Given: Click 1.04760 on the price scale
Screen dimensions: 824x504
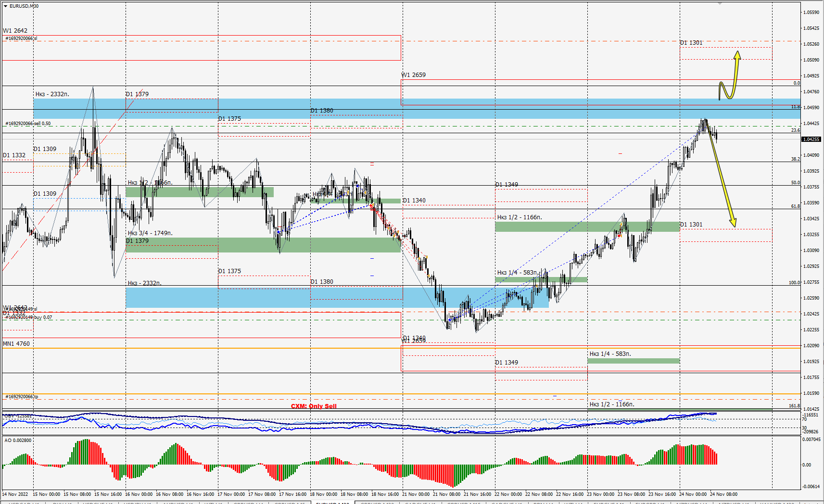Looking at the screenshot, I should point(811,92).
